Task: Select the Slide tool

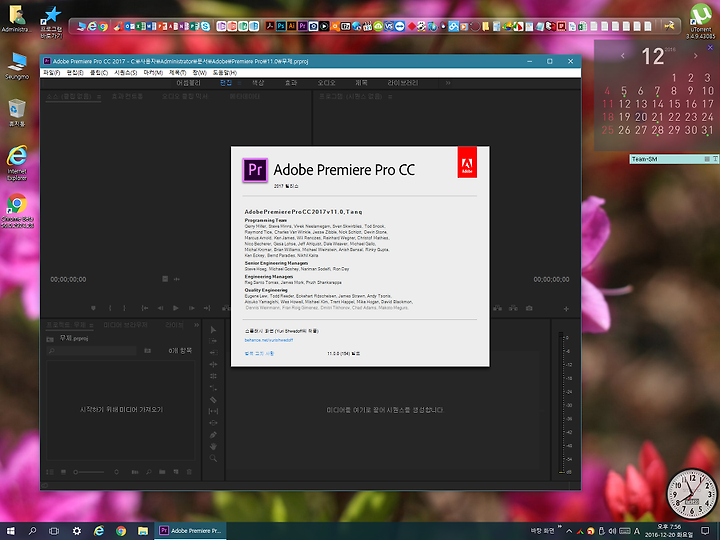Action: click(x=213, y=423)
